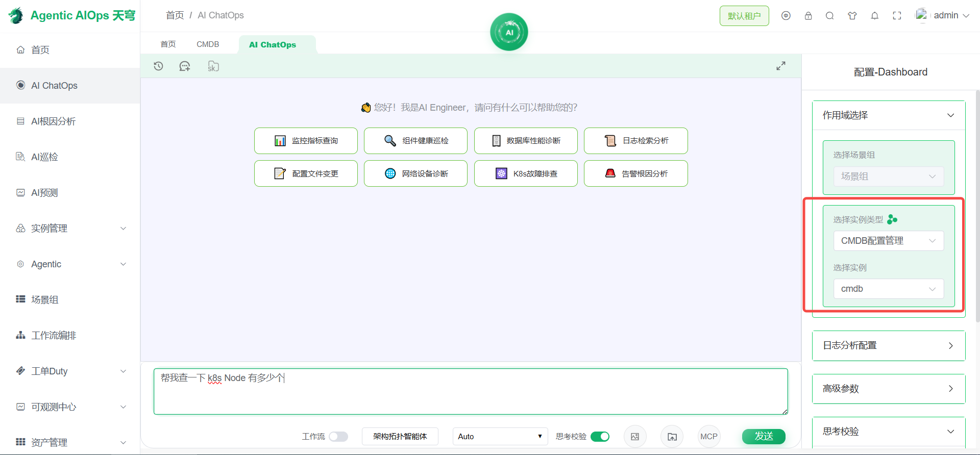Click the globe icon of 网络设备诊断

(x=390, y=173)
